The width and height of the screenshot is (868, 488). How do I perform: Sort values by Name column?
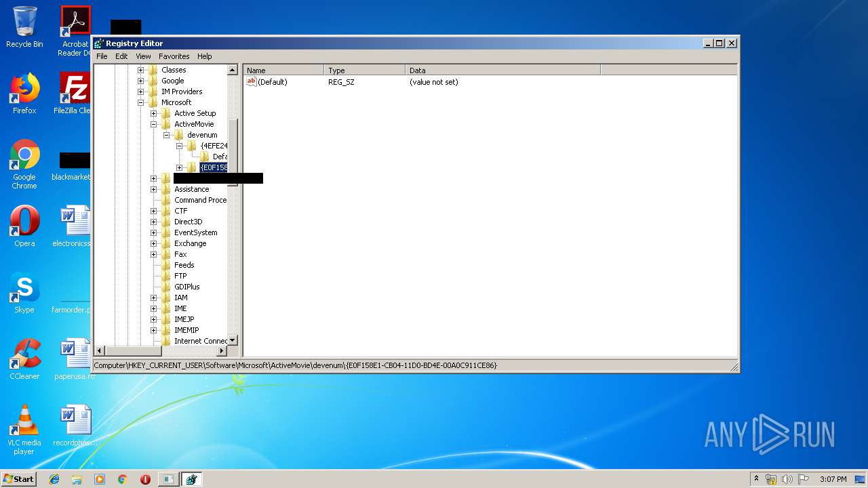(x=283, y=70)
